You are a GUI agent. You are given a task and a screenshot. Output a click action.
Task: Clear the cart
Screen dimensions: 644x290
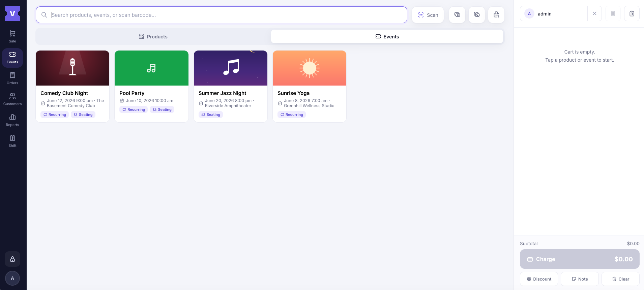pos(620,279)
